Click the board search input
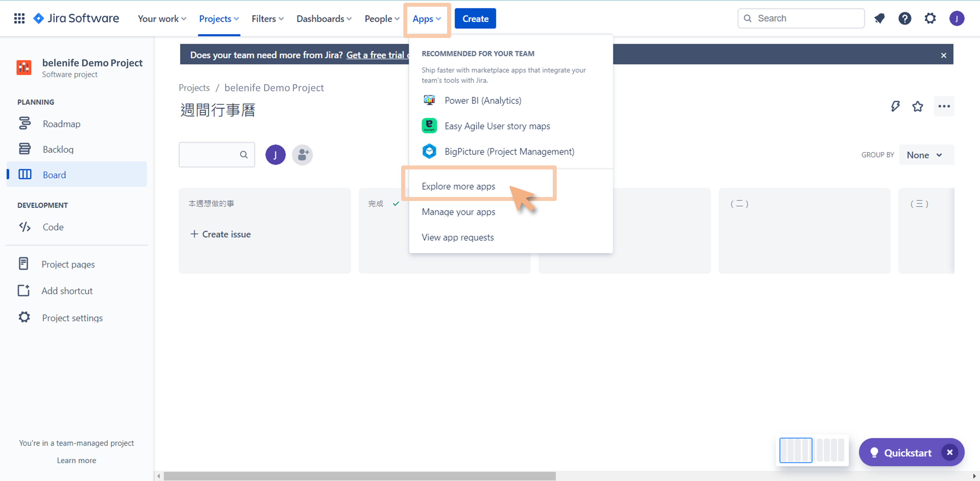Viewport: 980px width, 481px height. tap(217, 154)
